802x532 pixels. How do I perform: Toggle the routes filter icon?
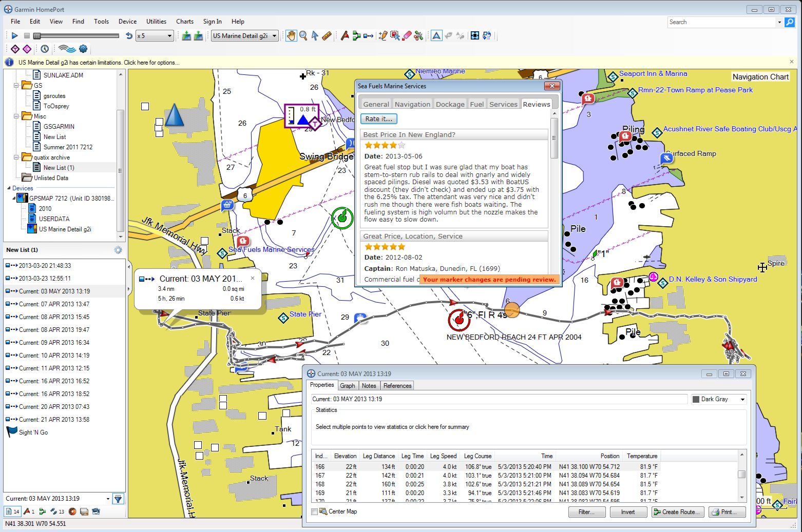(x=43, y=511)
